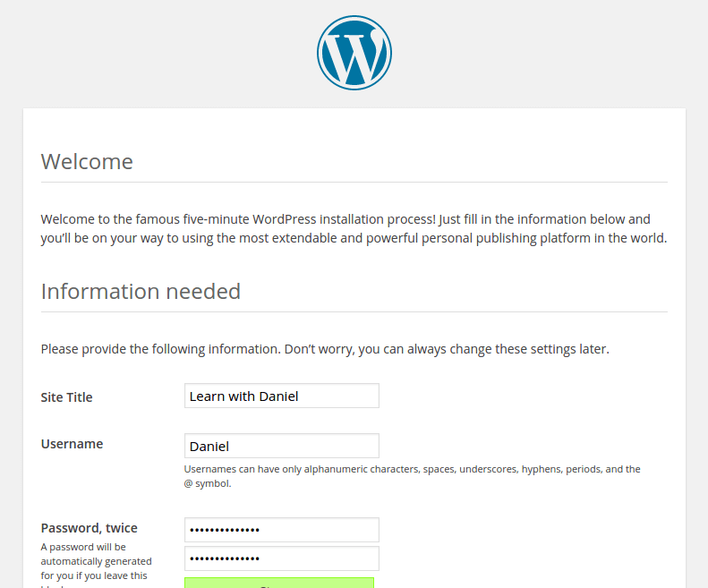Click the "Please provide the following information" text
Image resolution: width=708 pixels, height=588 pixels.
(x=325, y=349)
